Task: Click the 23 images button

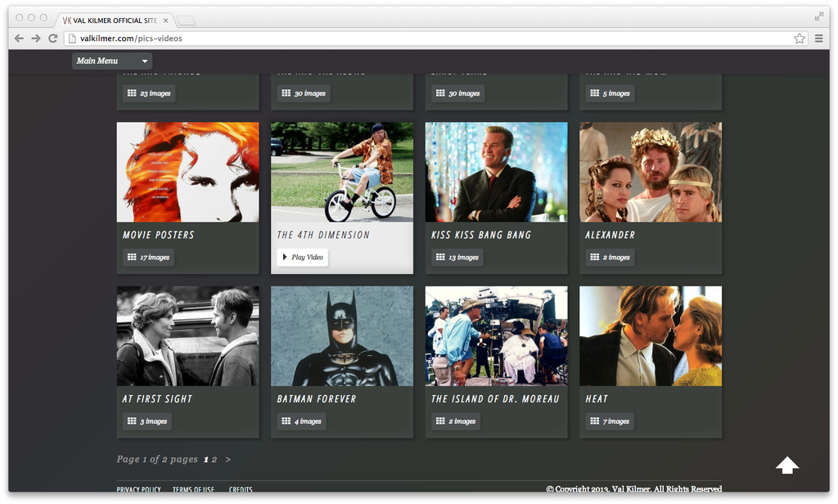Action: point(149,93)
